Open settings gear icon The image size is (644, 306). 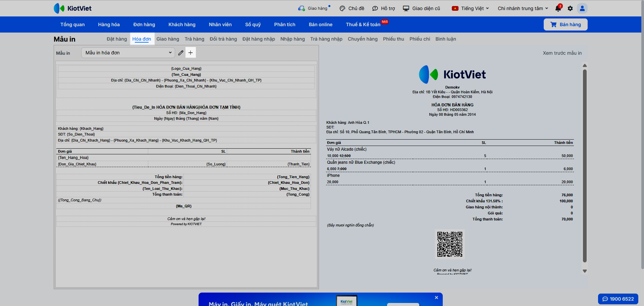click(x=570, y=8)
